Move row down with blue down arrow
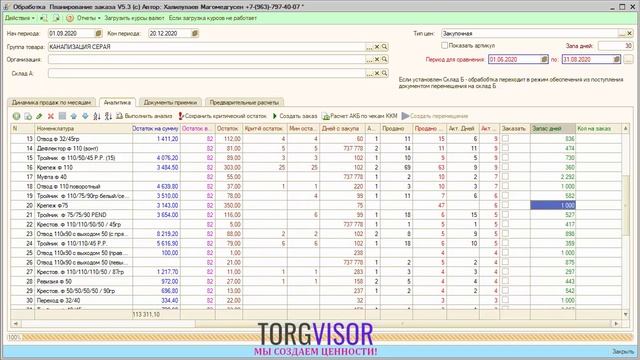Image resolution: width=640 pixels, height=360 pixels. [x=85, y=116]
